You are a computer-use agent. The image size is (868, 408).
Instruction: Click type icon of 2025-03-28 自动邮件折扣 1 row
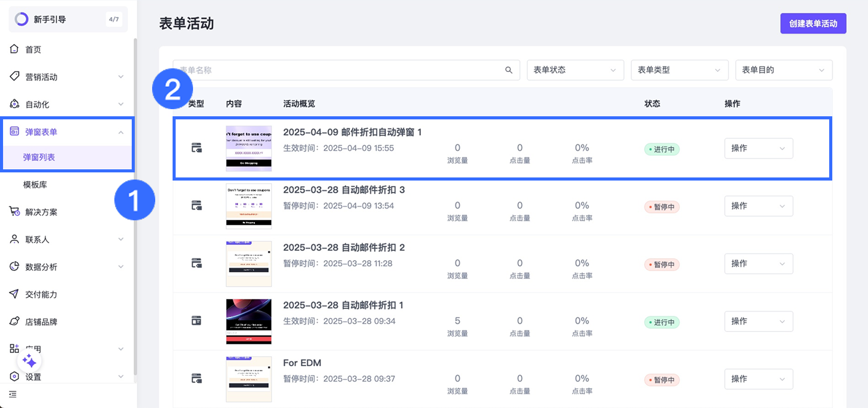pos(196,321)
